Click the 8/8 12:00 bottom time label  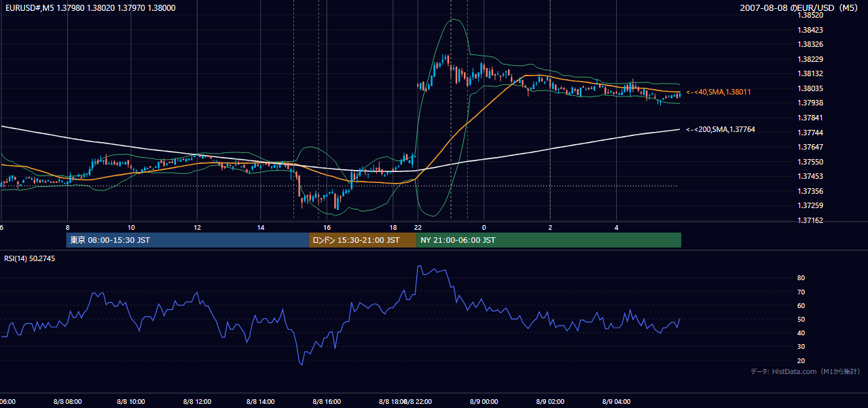pos(197,402)
